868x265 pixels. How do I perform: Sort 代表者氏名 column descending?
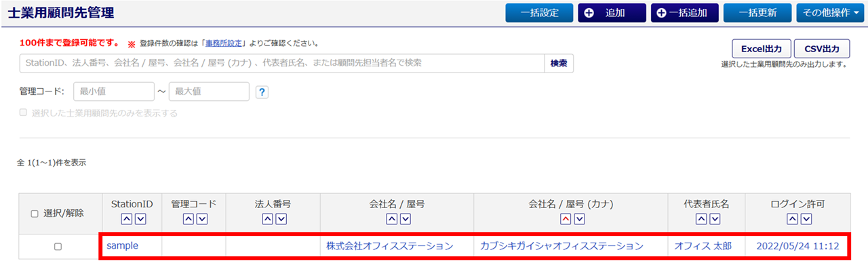[x=715, y=219]
